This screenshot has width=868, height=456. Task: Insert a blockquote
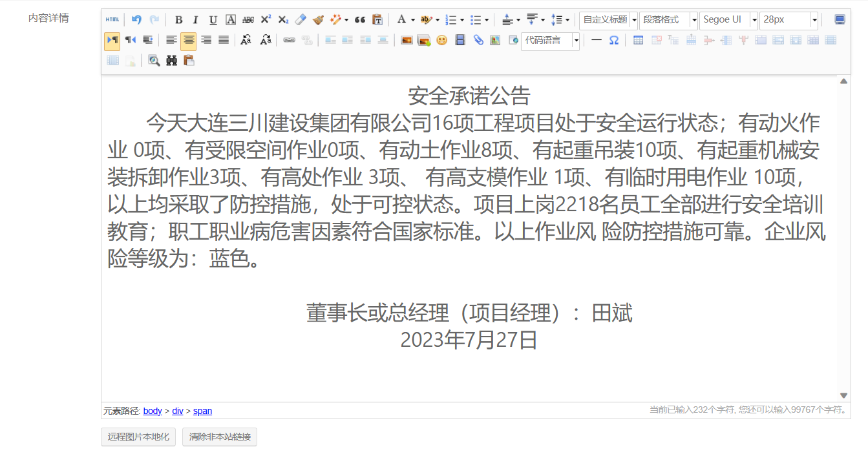pos(360,20)
